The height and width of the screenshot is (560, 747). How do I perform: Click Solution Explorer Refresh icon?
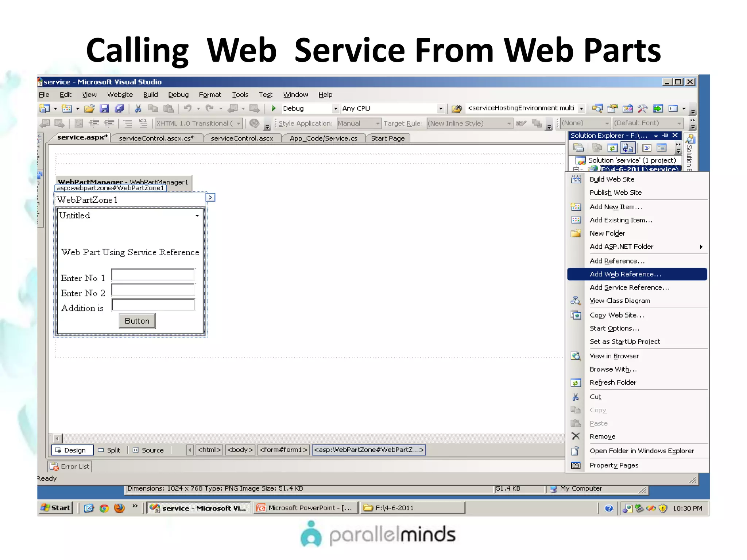612,148
